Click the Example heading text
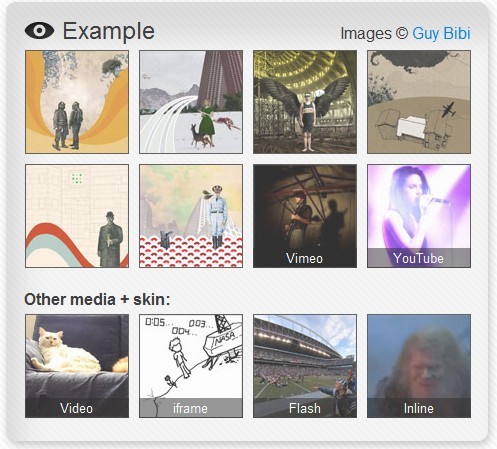Screen dimensions: 497x449 tap(109, 32)
